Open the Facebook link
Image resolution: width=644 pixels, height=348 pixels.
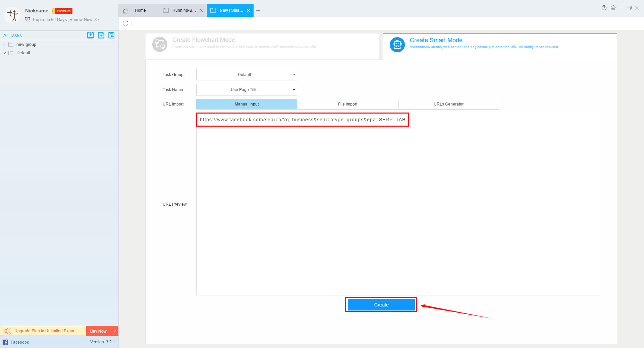[20, 342]
